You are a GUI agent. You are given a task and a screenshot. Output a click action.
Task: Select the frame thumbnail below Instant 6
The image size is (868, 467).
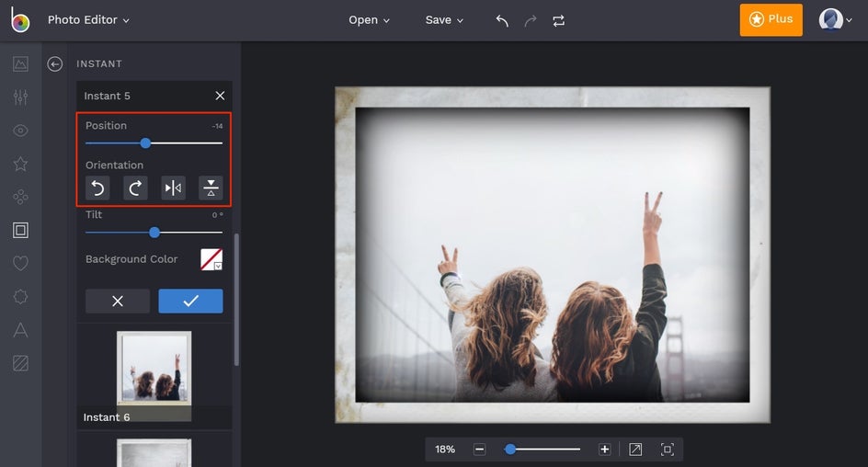[154, 452]
